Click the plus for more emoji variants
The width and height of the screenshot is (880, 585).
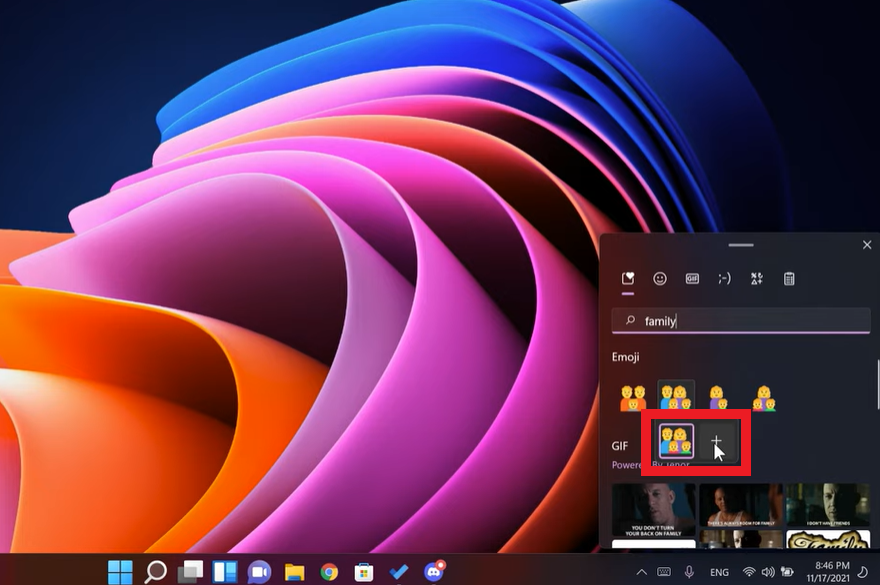click(719, 441)
